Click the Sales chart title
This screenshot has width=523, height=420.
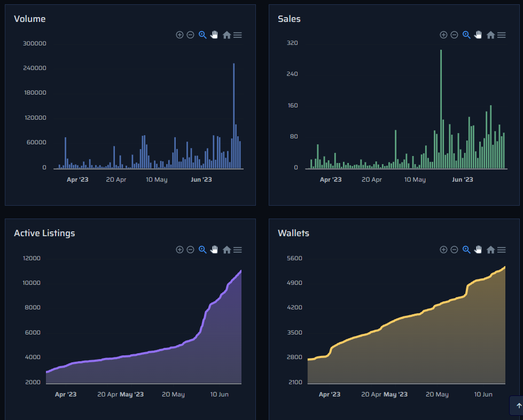(289, 19)
